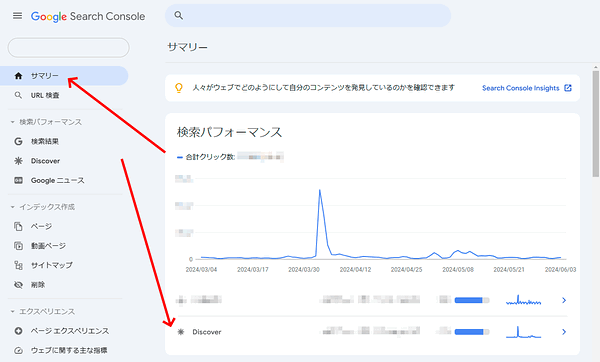
Task: Focus the top URL inspection search field
Action: click(308, 15)
